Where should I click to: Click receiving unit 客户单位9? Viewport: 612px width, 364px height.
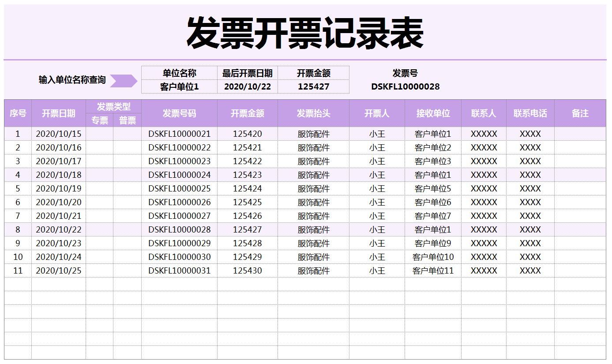(x=433, y=243)
